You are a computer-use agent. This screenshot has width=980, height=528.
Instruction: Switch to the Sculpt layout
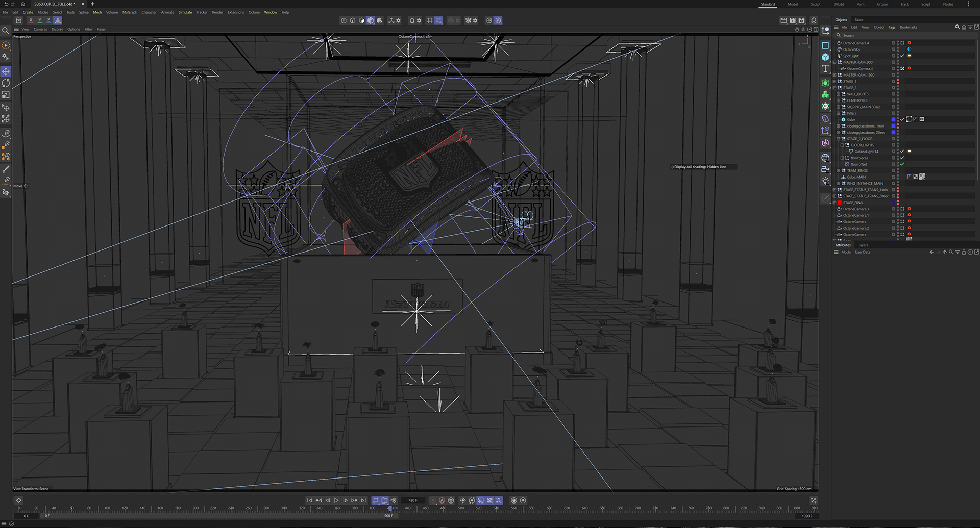coord(816,4)
